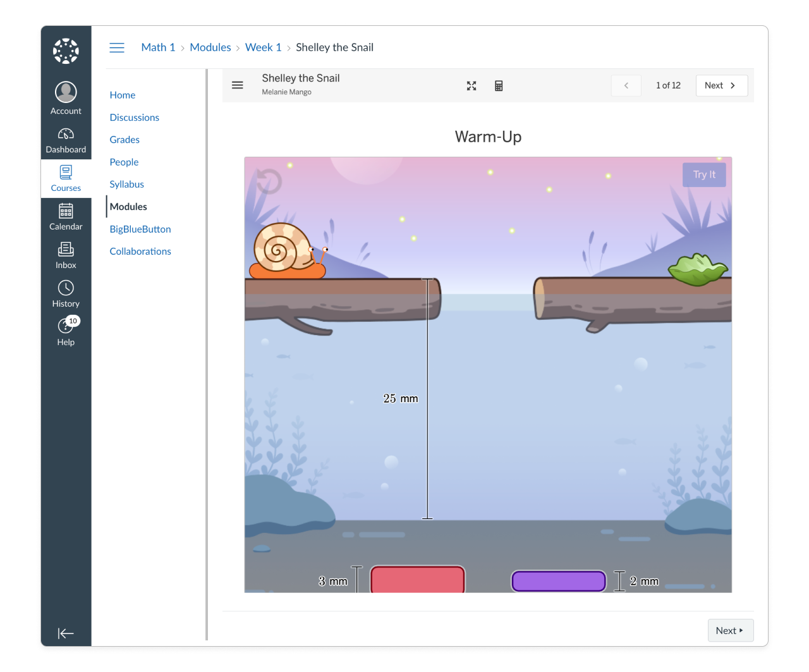809x672 pixels.
Task: Open History in sidebar
Action: tap(66, 294)
